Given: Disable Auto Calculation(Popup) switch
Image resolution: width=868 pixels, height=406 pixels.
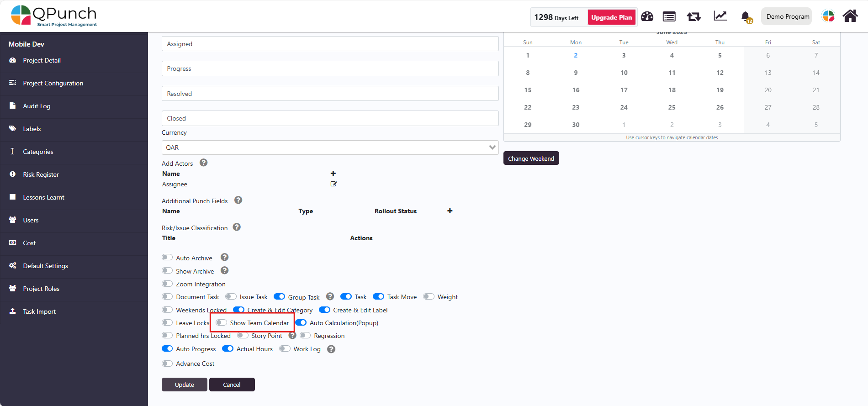Looking at the screenshot, I should click(x=301, y=322).
